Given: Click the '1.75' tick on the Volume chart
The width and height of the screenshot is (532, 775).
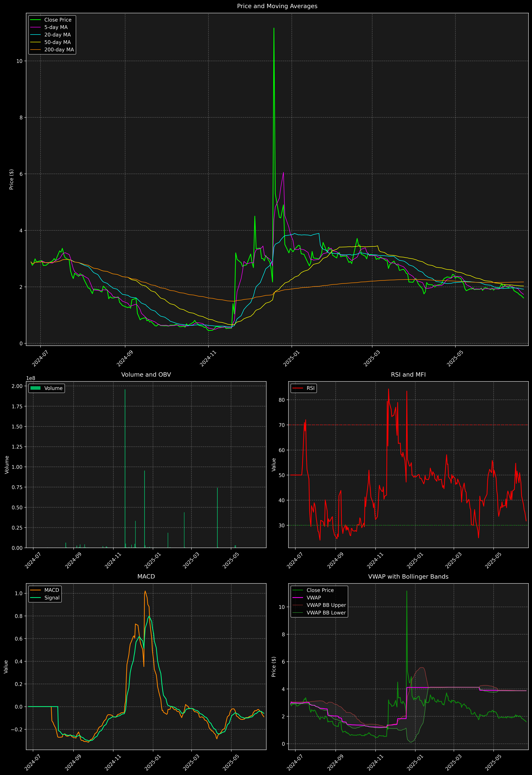Looking at the screenshot, I should tap(17, 406).
